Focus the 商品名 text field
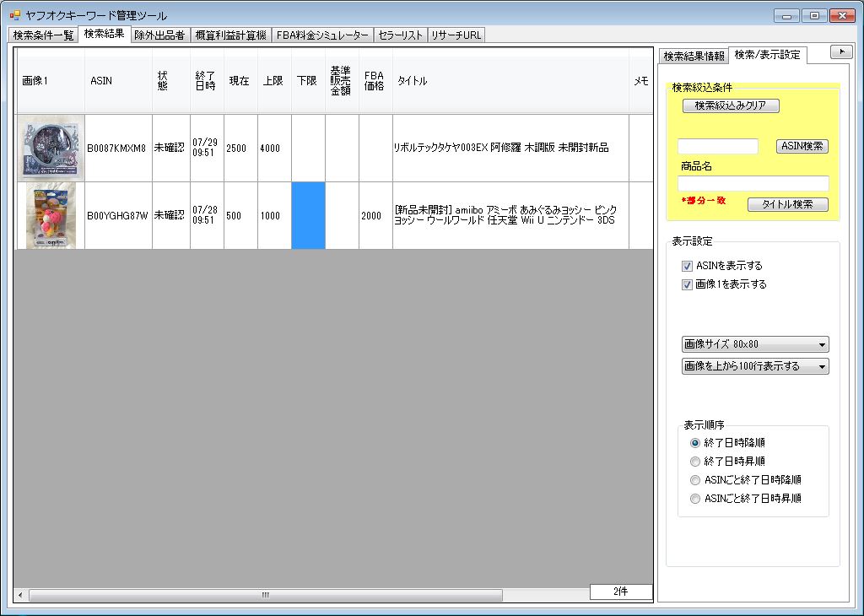 tap(753, 183)
